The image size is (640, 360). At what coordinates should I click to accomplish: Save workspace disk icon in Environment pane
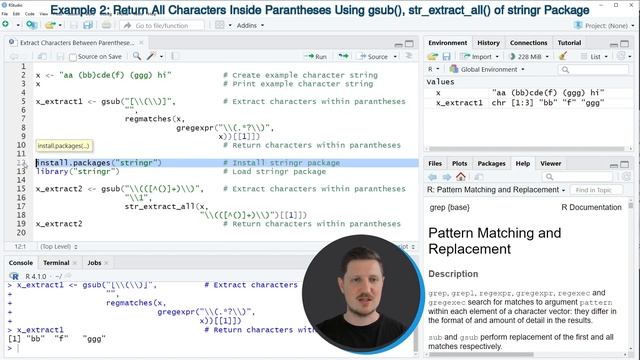coord(447,56)
